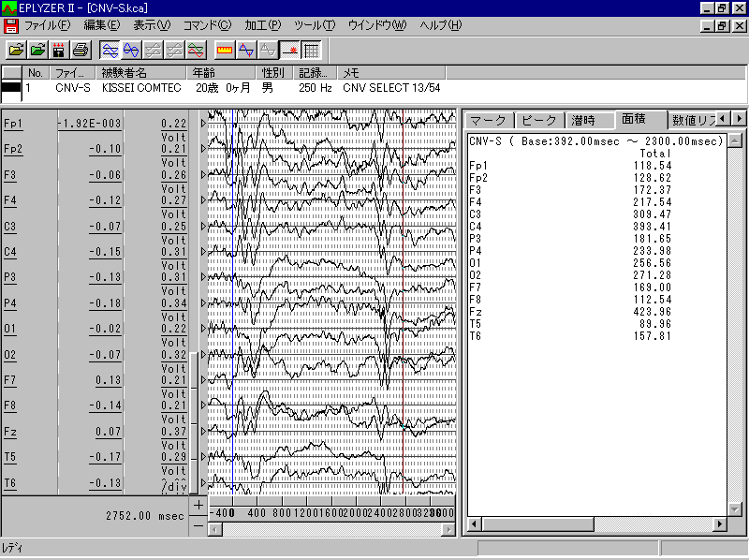
Task: Click the minus zoom button below waveforms
Action: 198,525
